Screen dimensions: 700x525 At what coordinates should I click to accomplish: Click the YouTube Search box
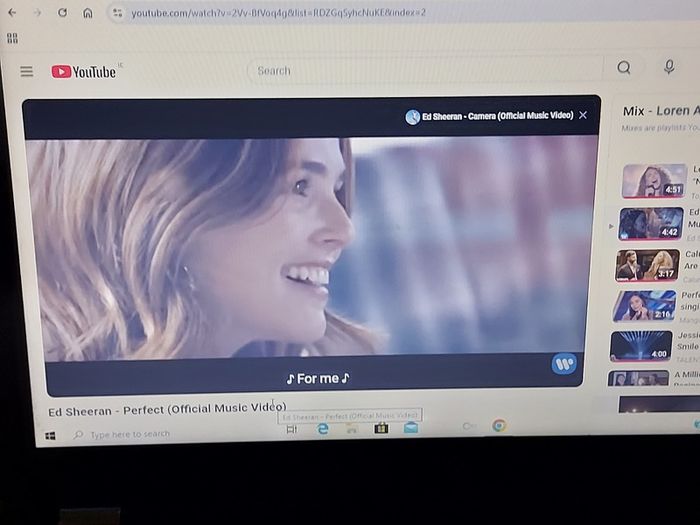pyautogui.click(x=424, y=70)
